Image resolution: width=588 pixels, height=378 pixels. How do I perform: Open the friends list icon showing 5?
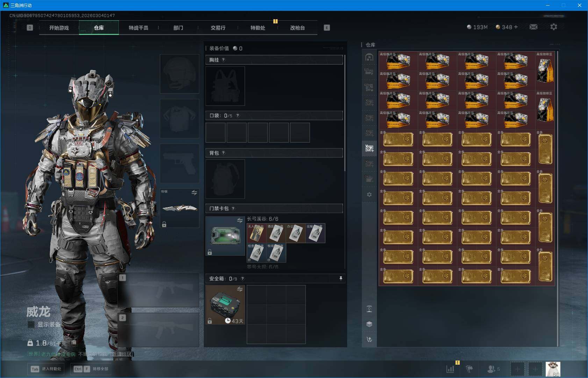pos(494,369)
